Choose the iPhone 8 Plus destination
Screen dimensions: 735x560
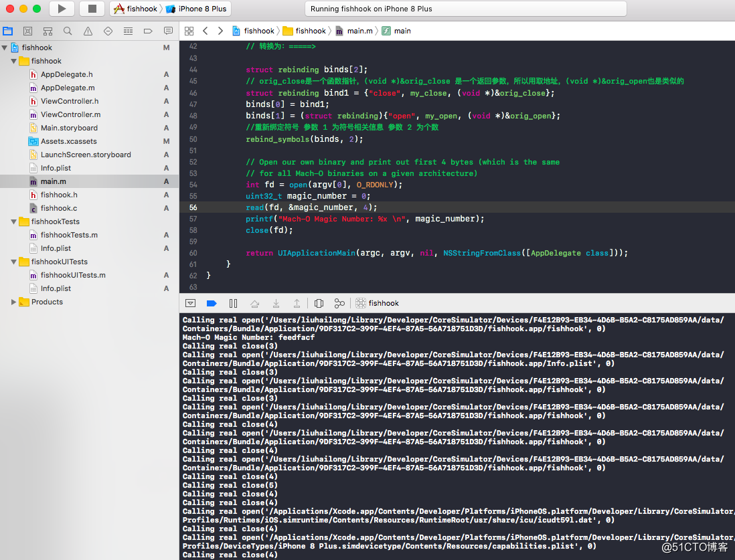[196, 9]
